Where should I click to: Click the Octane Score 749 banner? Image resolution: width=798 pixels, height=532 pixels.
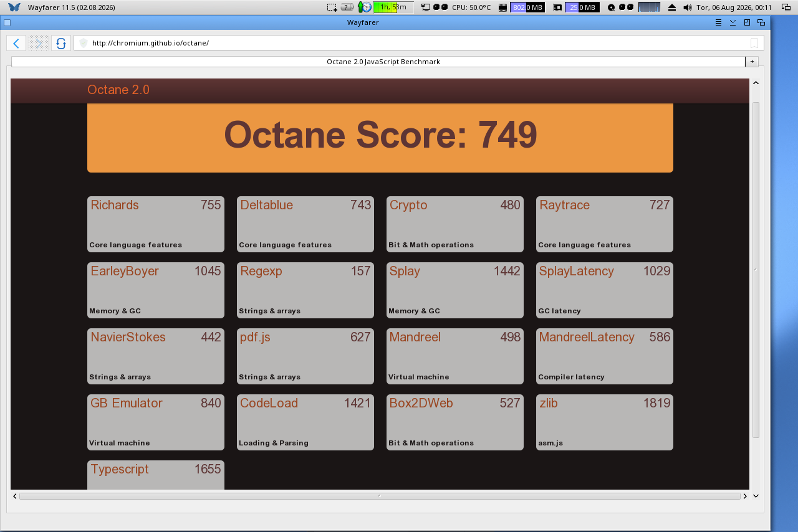[x=380, y=138]
